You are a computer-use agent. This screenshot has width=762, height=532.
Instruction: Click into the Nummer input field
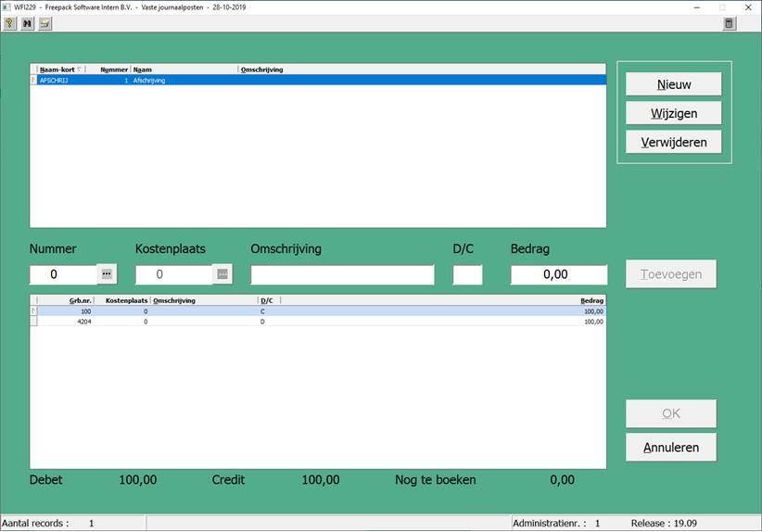tap(63, 274)
